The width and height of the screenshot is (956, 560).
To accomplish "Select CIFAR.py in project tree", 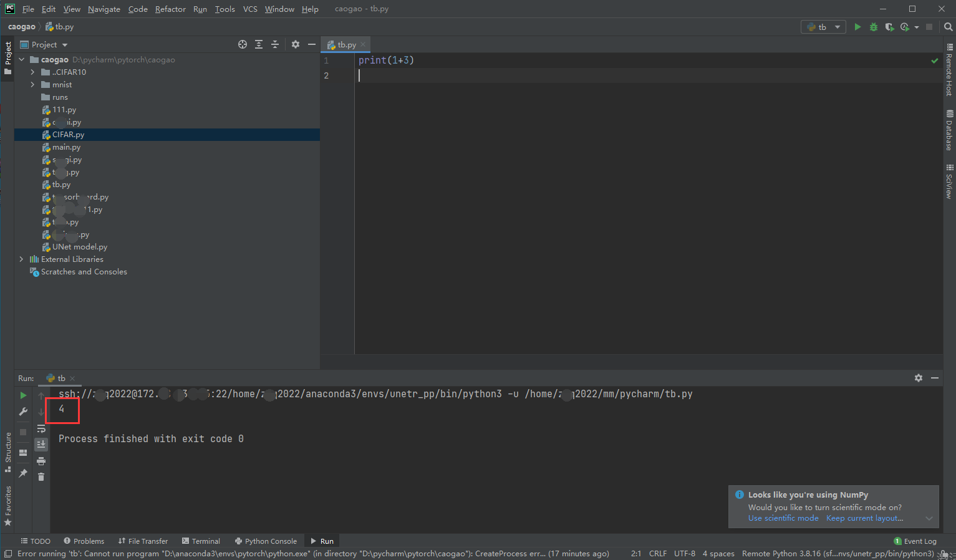I will [x=167, y=135].
